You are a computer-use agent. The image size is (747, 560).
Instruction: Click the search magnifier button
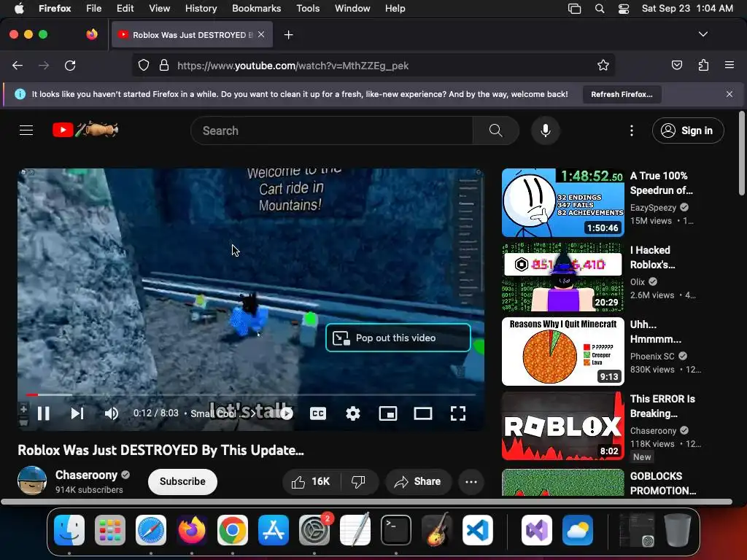[495, 131]
